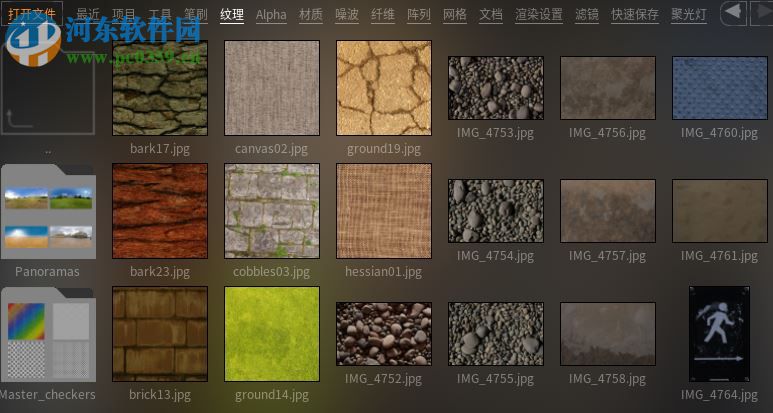Viewport: 773px width, 413px height.
Task: Select the ground19.jpg cracked earth thumbnail
Action: click(x=384, y=88)
